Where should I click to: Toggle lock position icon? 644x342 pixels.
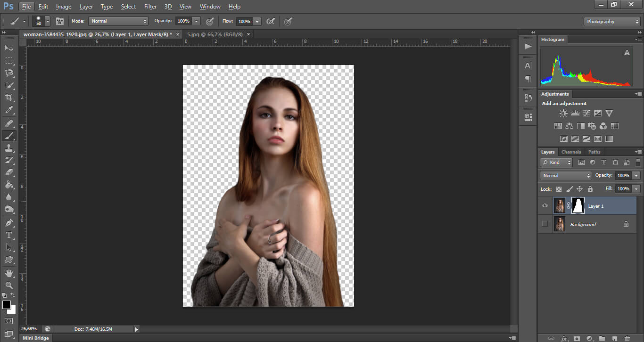point(580,189)
